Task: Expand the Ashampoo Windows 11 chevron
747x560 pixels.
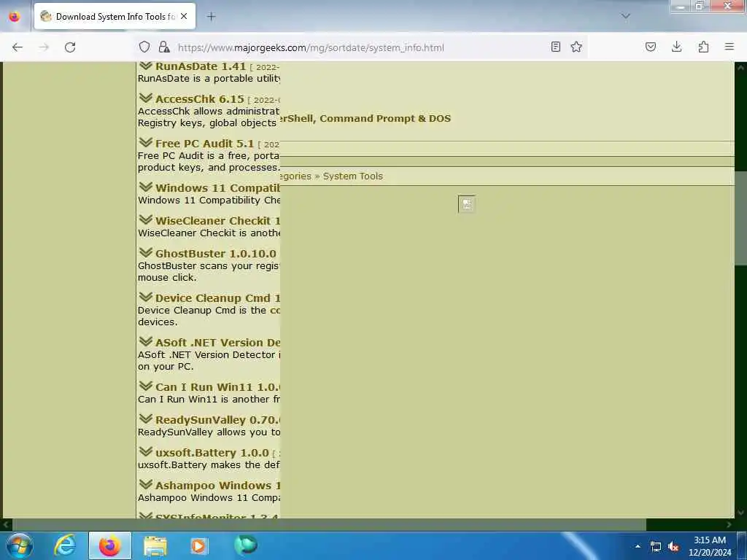Action: tap(146, 484)
